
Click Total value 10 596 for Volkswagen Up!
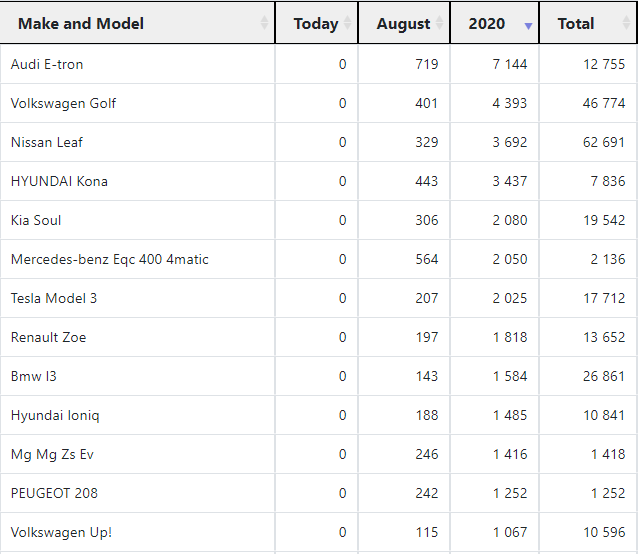(x=604, y=532)
